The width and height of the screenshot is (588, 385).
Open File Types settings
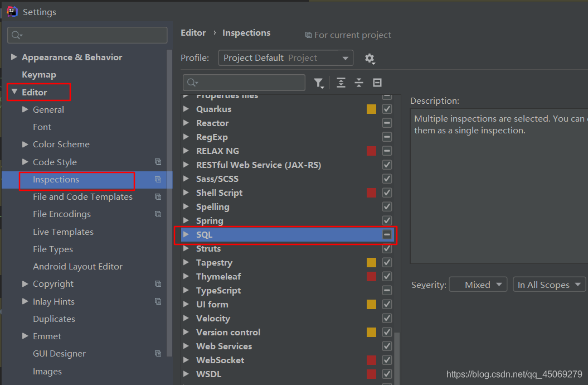(x=53, y=249)
